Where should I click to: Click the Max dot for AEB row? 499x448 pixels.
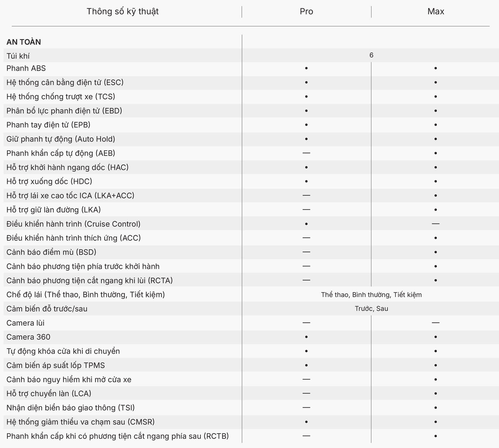tap(436, 153)
